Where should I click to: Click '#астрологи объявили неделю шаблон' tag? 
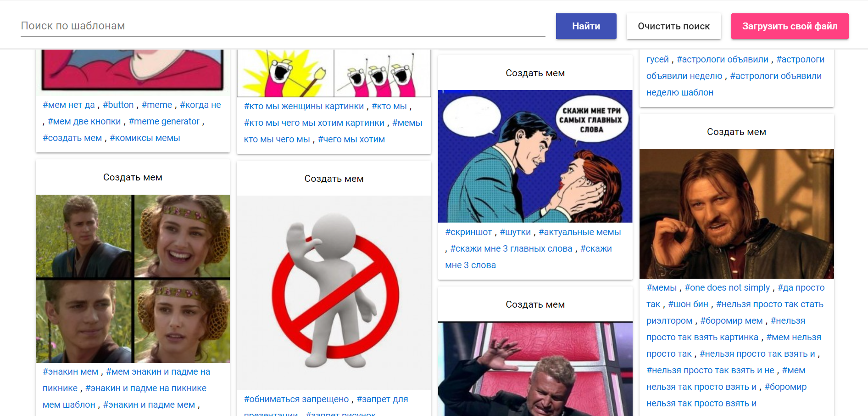(734, 84)
